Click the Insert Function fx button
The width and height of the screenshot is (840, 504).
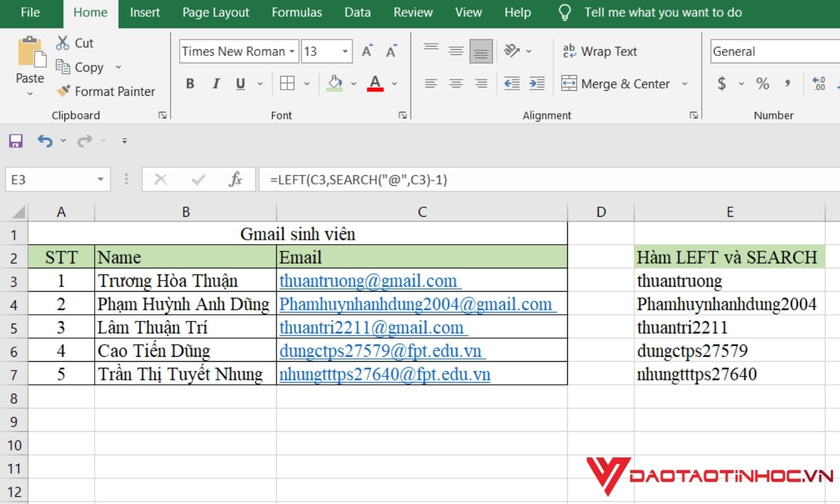coord(235,179)
